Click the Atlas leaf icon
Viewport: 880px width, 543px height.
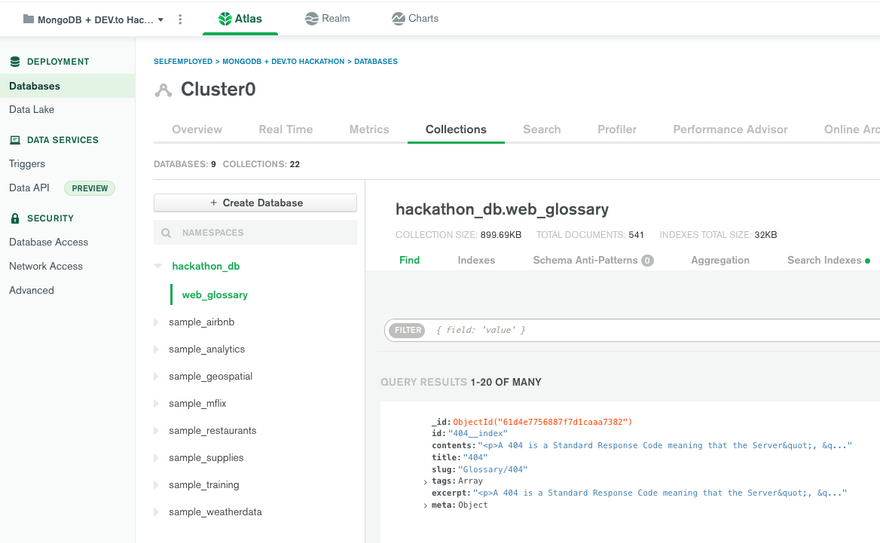[225, 19]
